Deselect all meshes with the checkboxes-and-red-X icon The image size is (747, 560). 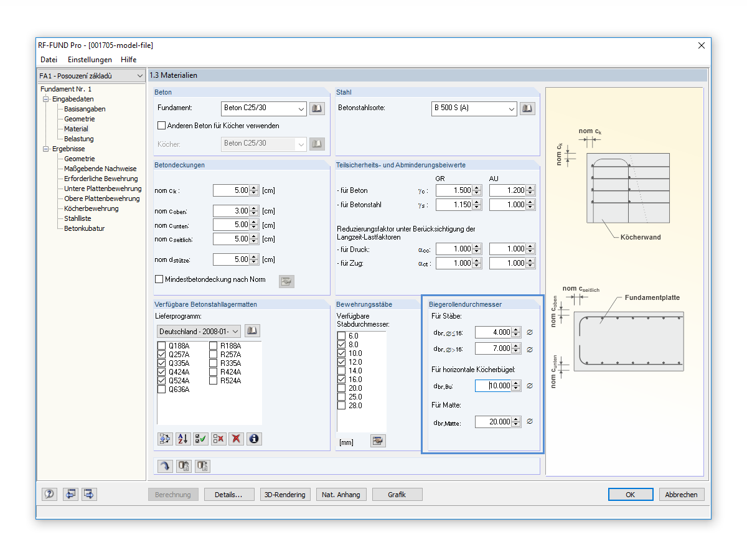coord(218,439)
